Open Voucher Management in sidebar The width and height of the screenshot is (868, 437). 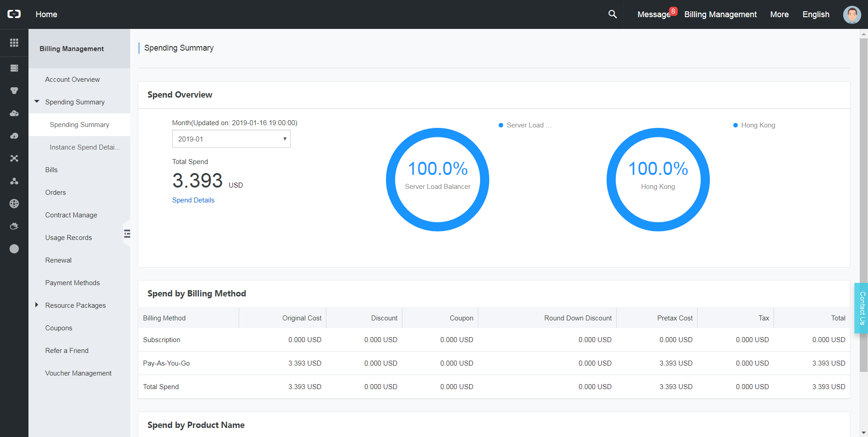[78, 373]
